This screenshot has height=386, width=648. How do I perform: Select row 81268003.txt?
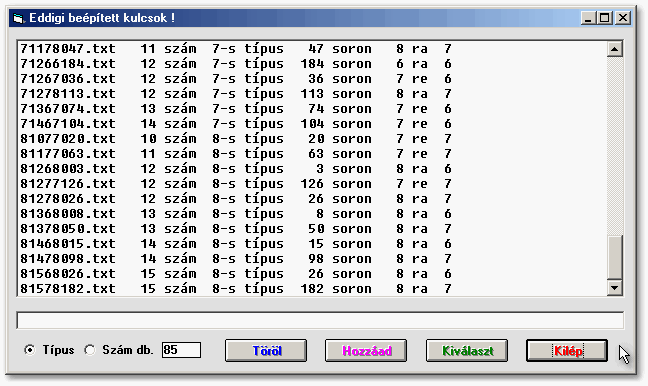[x=312, y=169]
